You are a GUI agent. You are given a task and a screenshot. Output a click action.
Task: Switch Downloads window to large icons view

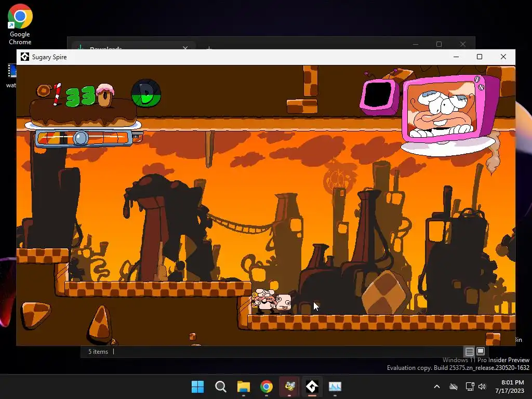tap(481, 351)
